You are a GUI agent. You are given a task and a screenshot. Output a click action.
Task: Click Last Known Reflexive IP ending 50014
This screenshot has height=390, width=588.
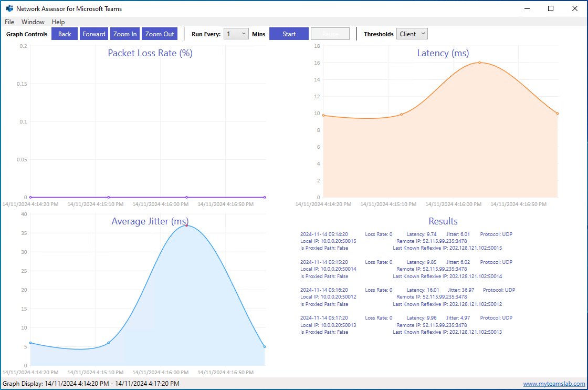(447, 276)
